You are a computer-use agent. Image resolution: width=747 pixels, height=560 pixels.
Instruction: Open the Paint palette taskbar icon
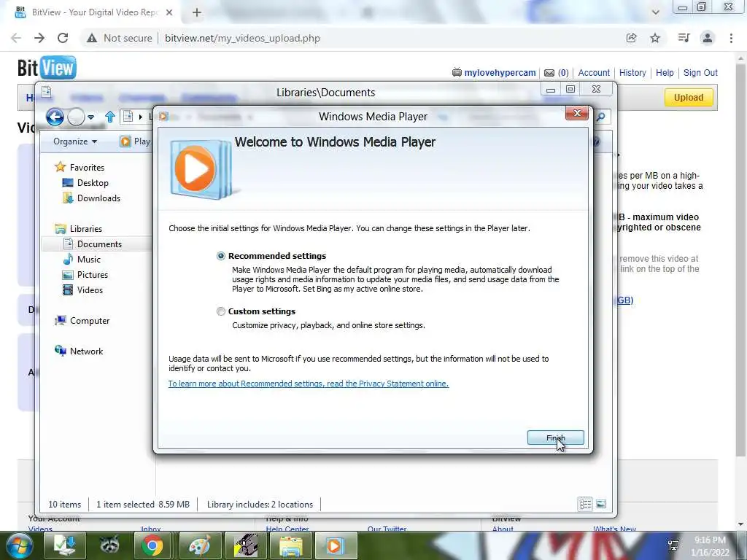(200, 545)
